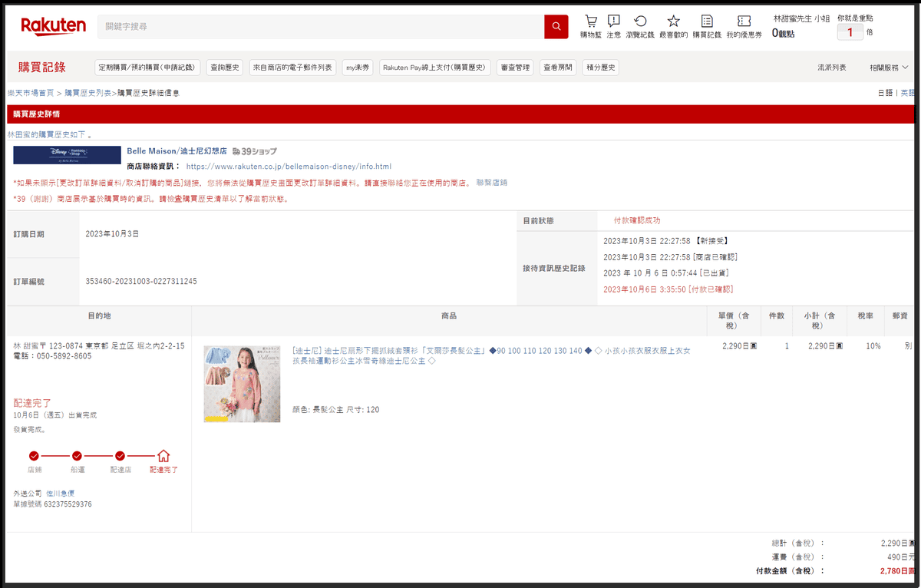The image size is (921, 588).
Task: Switch to 積分歷史
Action: 599,67
